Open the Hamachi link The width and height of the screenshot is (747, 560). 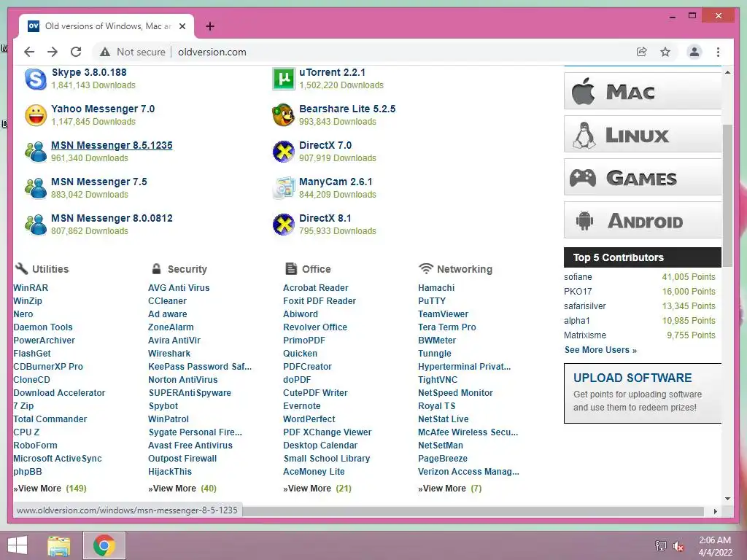(x=436, y=287)
